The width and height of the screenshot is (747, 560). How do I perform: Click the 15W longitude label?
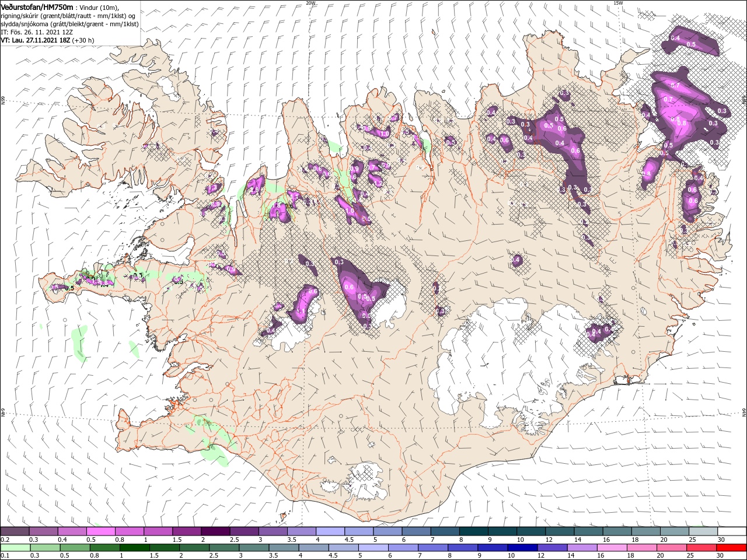tap(619, 3)
